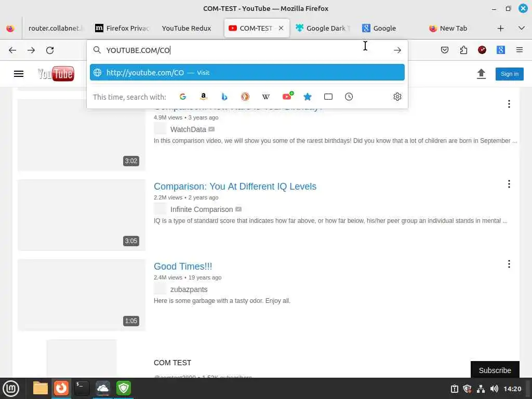Click the Go arrow in the address bar

(397, 50)
